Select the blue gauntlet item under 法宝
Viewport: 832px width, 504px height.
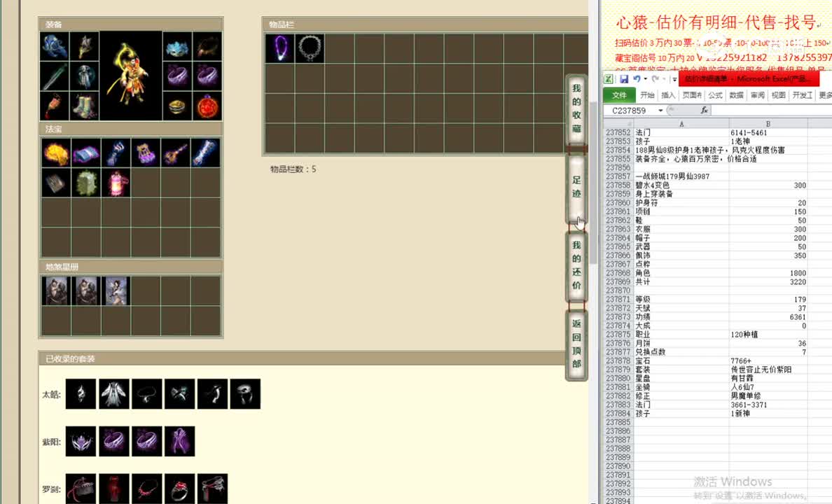coord(116,153)
